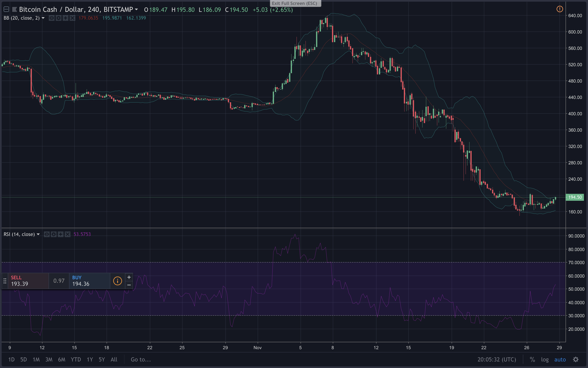Click the Close value 194.50 in header
This screenshot has height=368, width=588.
pyautogui.click(x=239, y=10)
